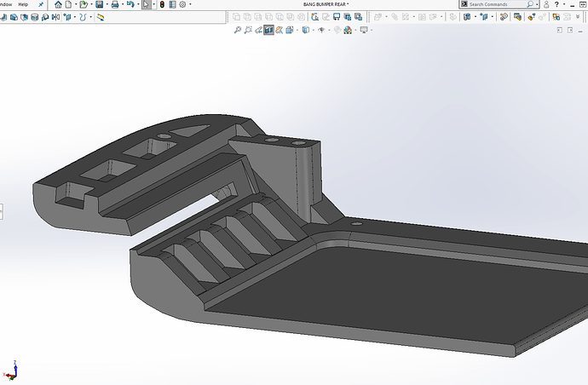Open a file with Open icon
This screenshot has width=588, height=385.
84,4
